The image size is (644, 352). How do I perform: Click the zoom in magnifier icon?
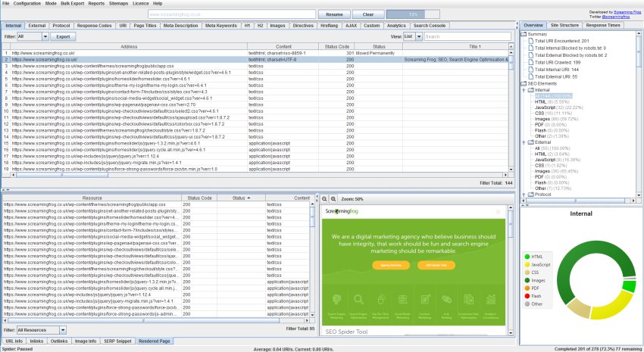coord(333,198)
